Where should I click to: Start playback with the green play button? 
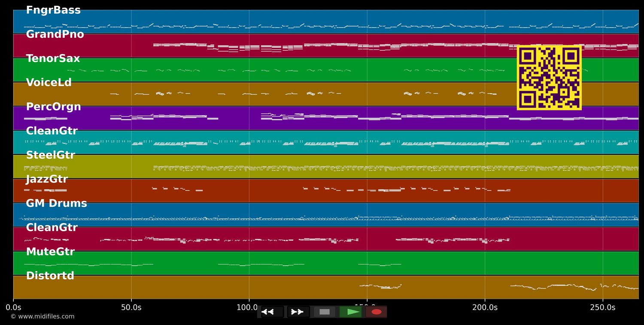(351, 312)
